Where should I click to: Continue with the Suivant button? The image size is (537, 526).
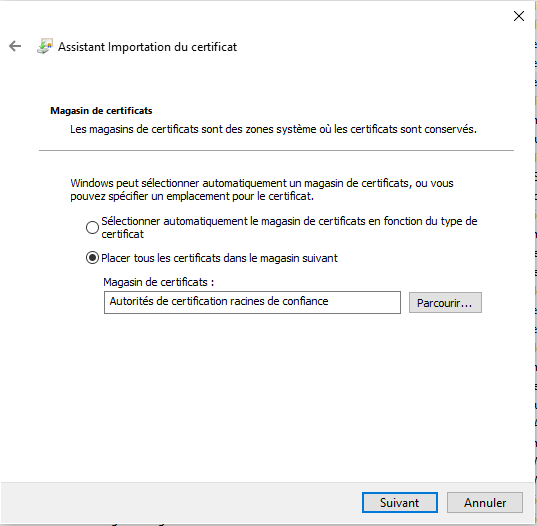click(x=400, y=502)
